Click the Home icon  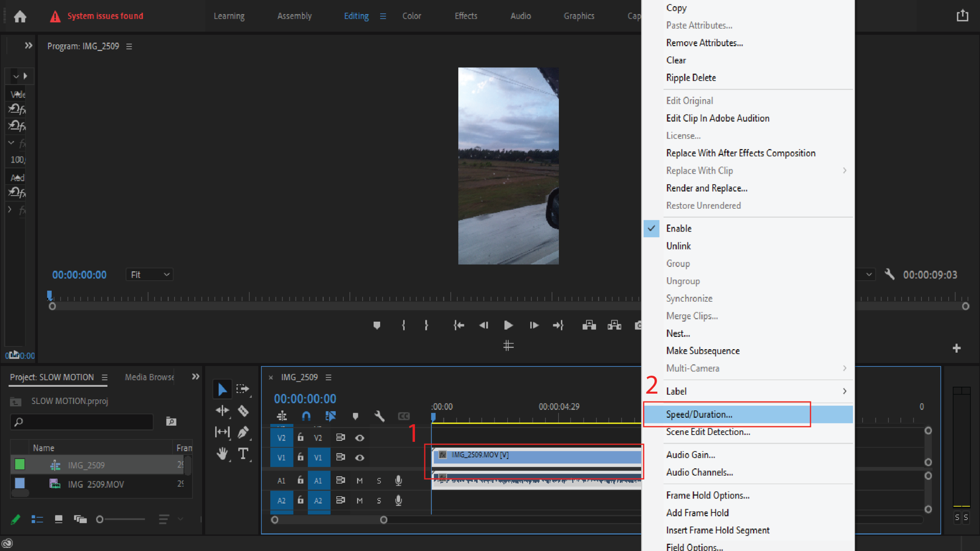[20, 16]
